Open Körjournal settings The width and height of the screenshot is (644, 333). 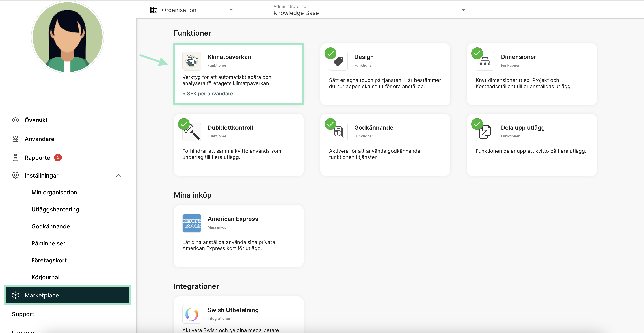tap(46, 278)
